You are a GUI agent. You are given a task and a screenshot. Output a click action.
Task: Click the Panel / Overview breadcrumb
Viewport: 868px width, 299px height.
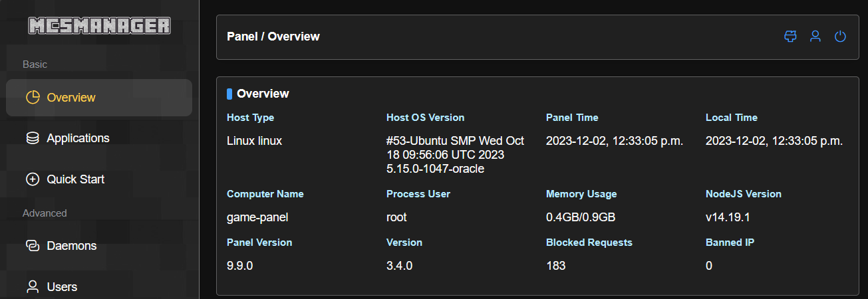point(273,37)
